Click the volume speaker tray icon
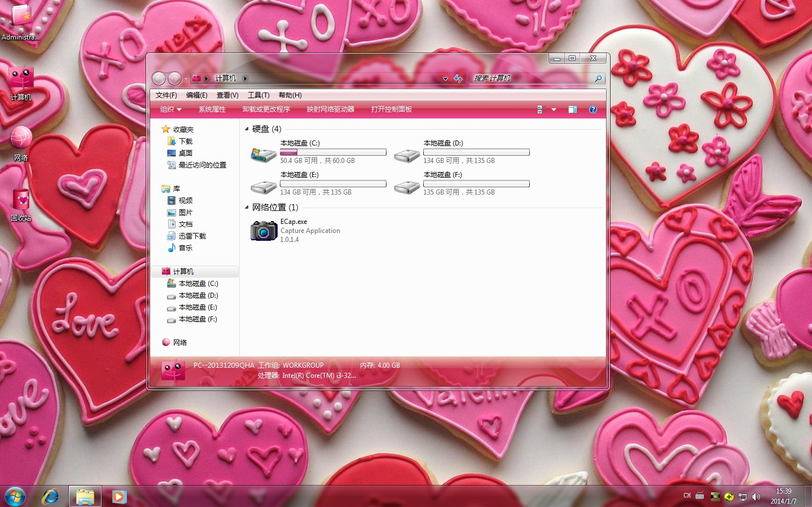The height and width of the screenshot is (507, 812). (756, 496)
